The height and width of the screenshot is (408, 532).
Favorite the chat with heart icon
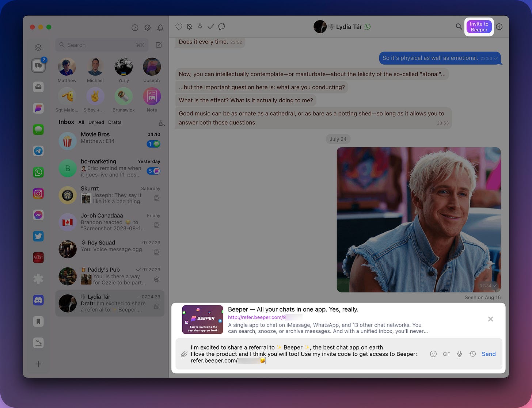point(179,27)
